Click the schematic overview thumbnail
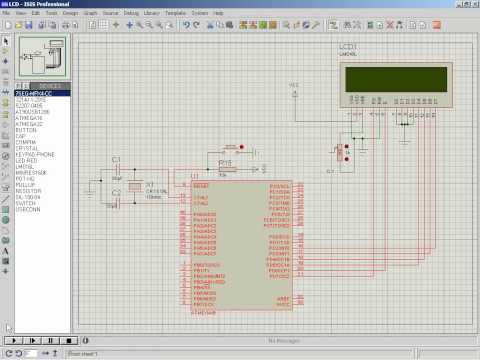 pyautogui.click(x=43, y=57)
